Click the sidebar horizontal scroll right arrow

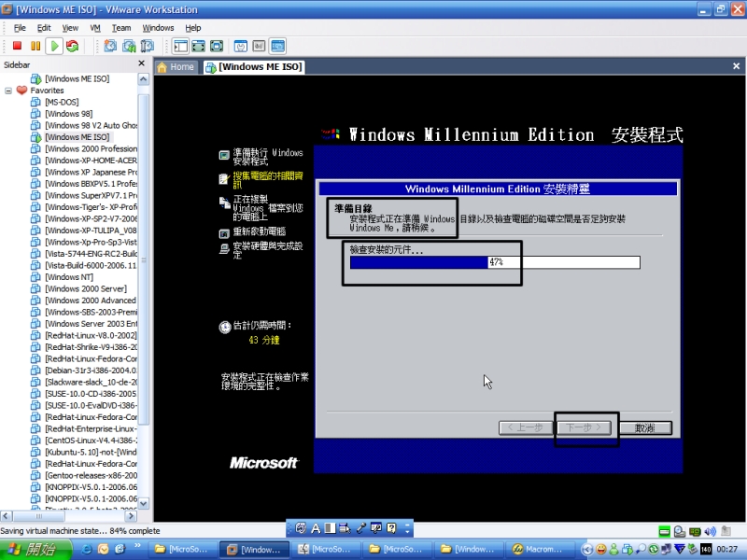(131, 516)
